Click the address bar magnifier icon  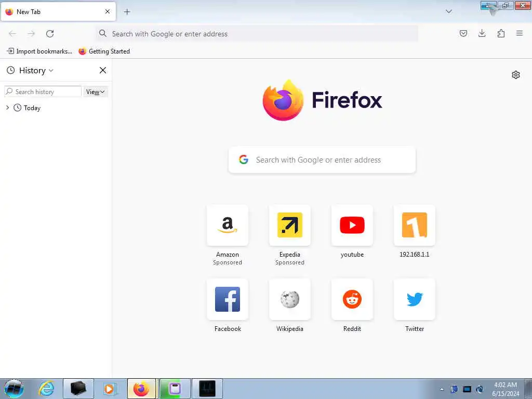tap(103, 33)
